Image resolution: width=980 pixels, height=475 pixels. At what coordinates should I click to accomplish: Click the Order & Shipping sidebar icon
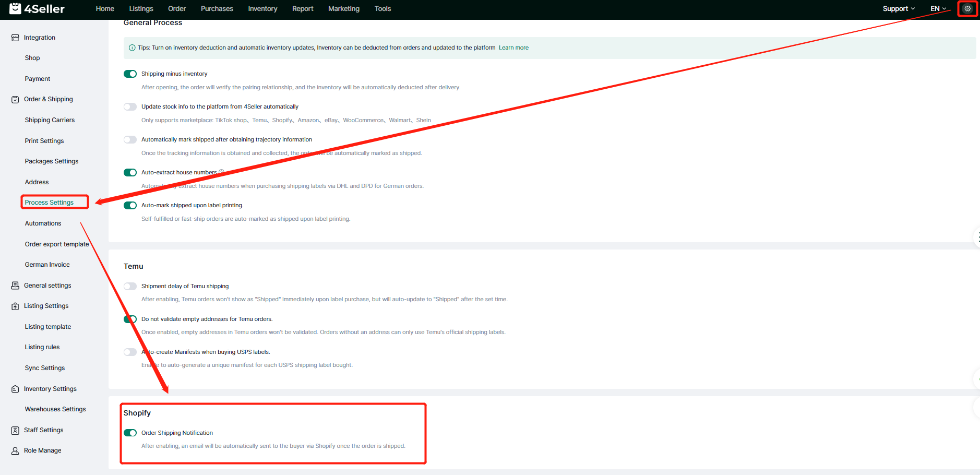15,100
